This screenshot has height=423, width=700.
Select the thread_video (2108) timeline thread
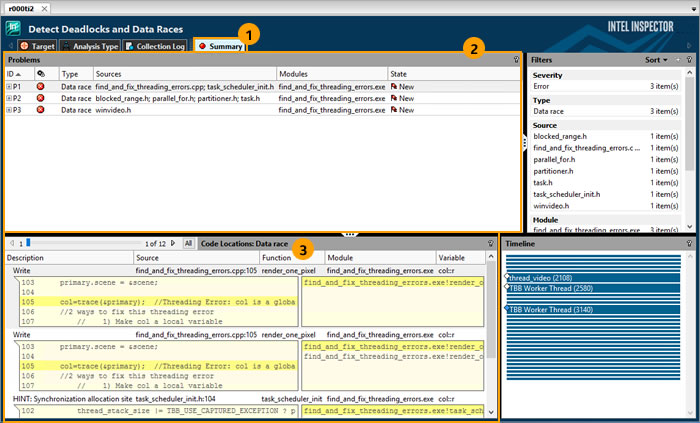click(x=540, y=278)
